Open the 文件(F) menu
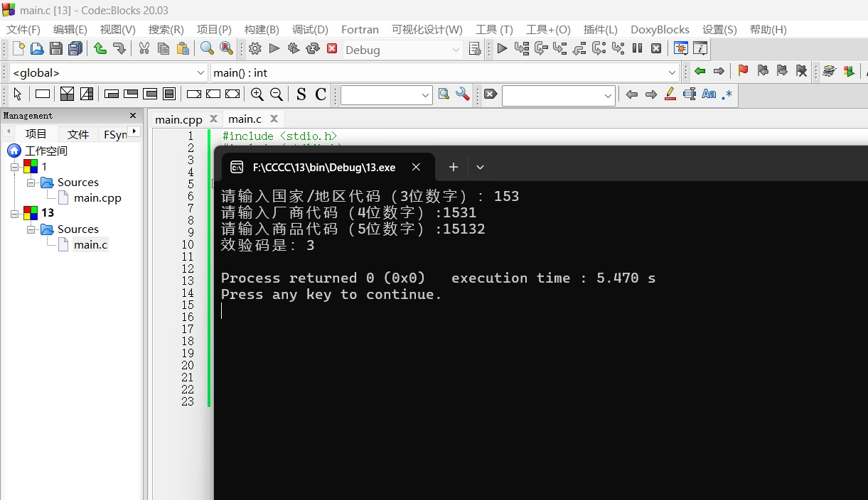 23,29
